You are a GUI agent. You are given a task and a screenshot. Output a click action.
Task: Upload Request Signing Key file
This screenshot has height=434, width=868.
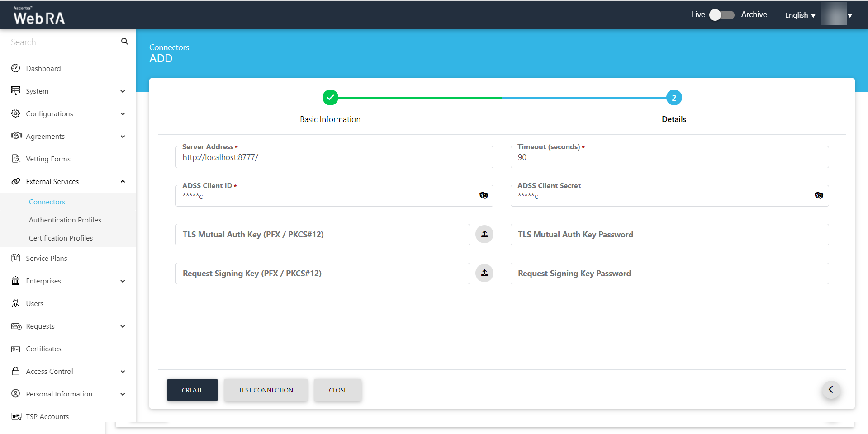click(484, 273)
